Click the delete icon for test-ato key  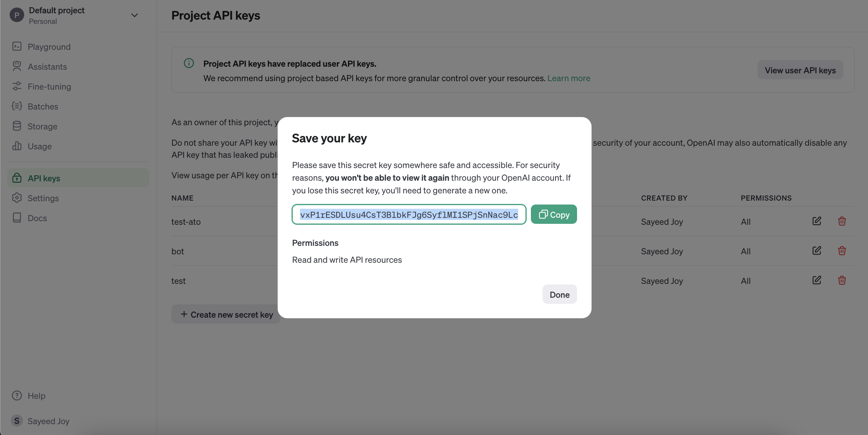tap(842, 221)
